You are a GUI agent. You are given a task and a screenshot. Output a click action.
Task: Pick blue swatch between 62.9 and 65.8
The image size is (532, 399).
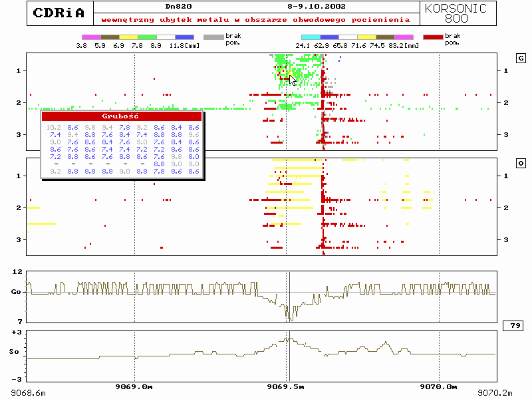click(330, 37)
